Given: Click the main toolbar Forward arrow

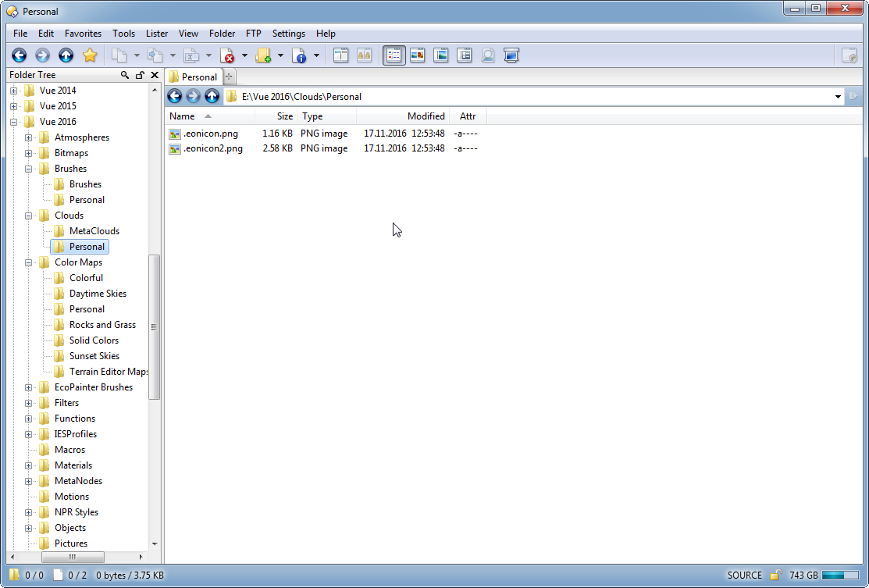Looking at the screenshot, I should (x=43, y=55).
